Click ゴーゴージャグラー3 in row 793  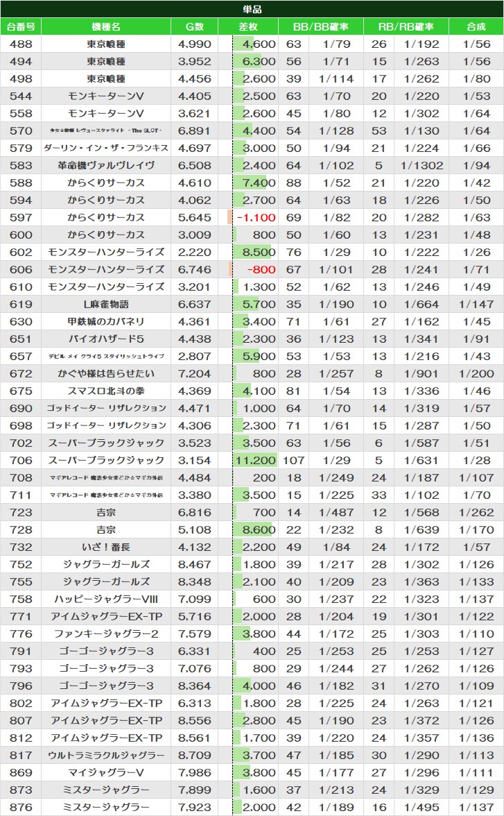(106, 668)
